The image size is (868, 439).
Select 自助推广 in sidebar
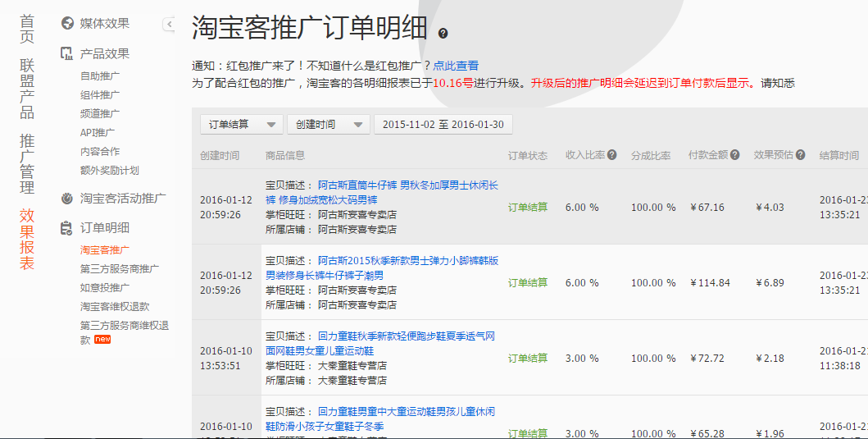pos(100,76)
